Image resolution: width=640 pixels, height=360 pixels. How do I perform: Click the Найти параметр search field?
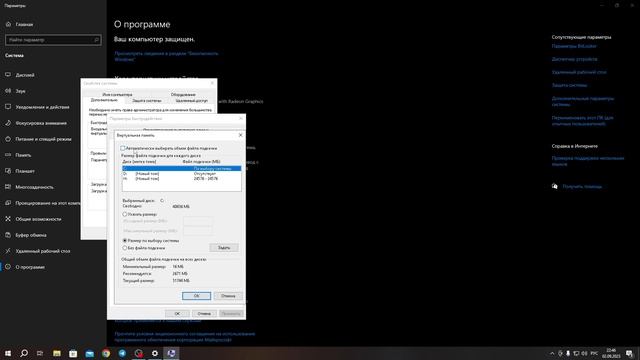[53, 40]
